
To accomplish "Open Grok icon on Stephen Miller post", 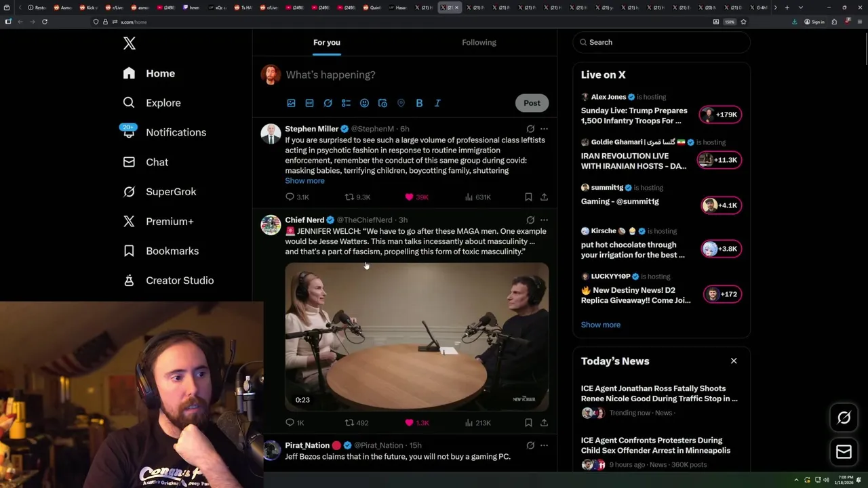I will point(530,129).
